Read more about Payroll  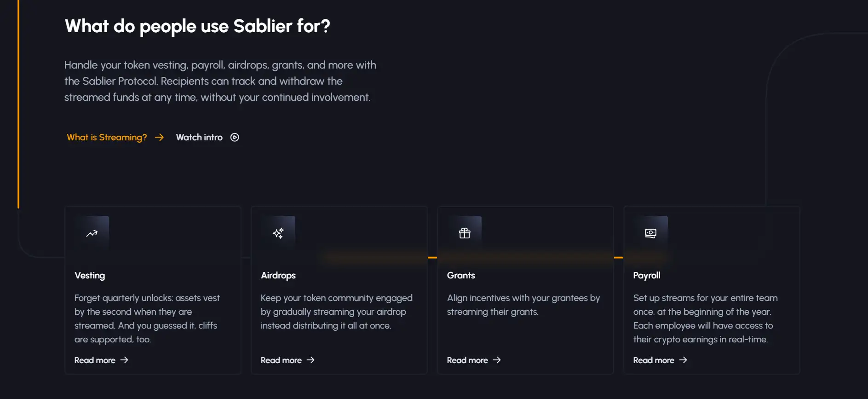click(654, 360)
